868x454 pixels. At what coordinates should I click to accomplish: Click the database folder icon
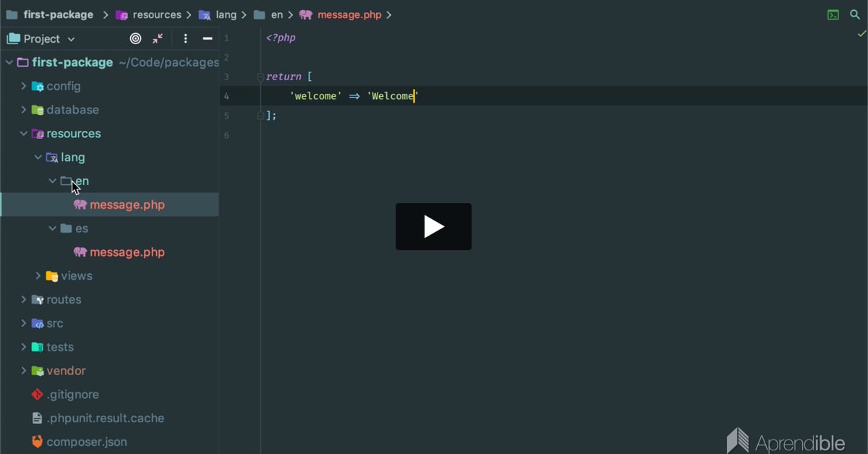(x=38, y=110)
